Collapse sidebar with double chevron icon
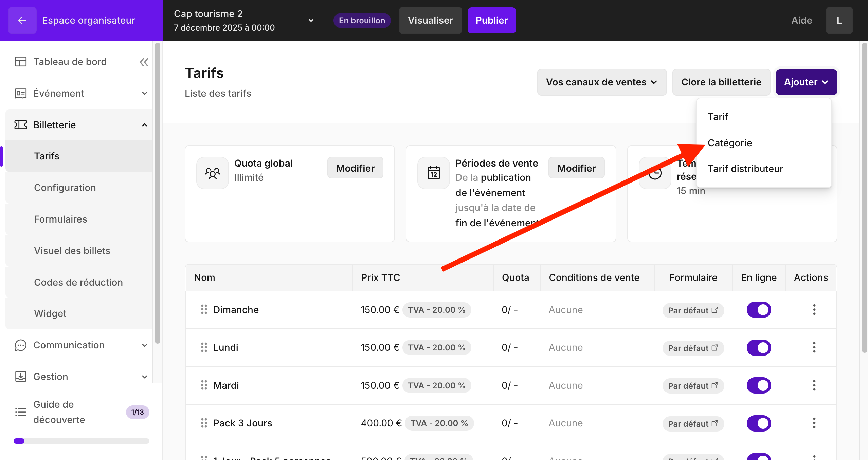Viewport: 868px width, 460px height. coord(144,62)
